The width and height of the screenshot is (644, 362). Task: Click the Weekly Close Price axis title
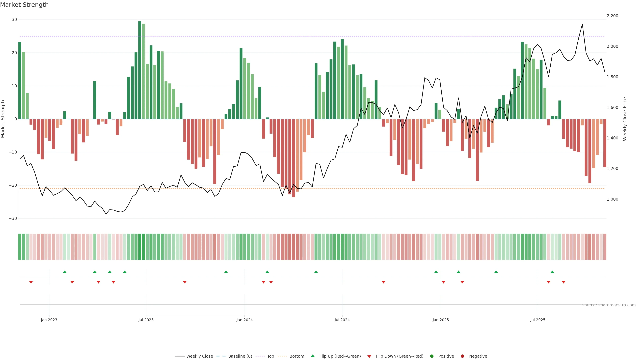point(625,119)
